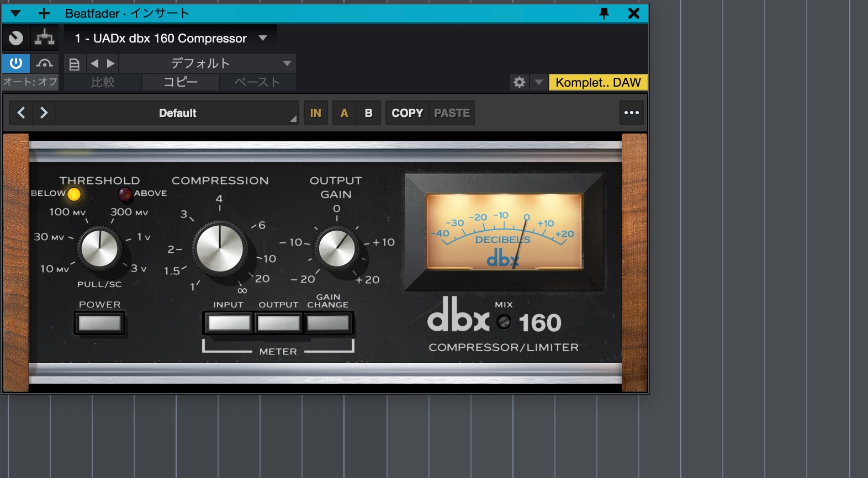Open the plugin window menu triangle
The image size is (868, 478).
(x=15, y=13)
